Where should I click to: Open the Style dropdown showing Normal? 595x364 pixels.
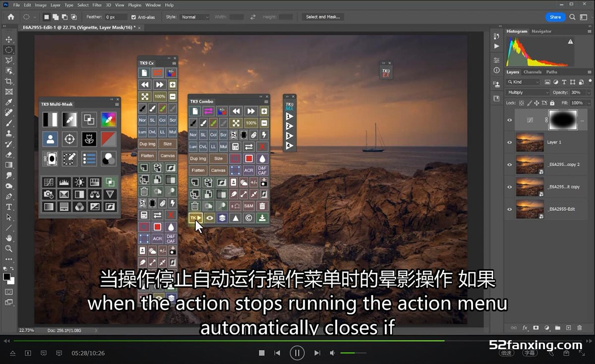click(x=195, y=17)
